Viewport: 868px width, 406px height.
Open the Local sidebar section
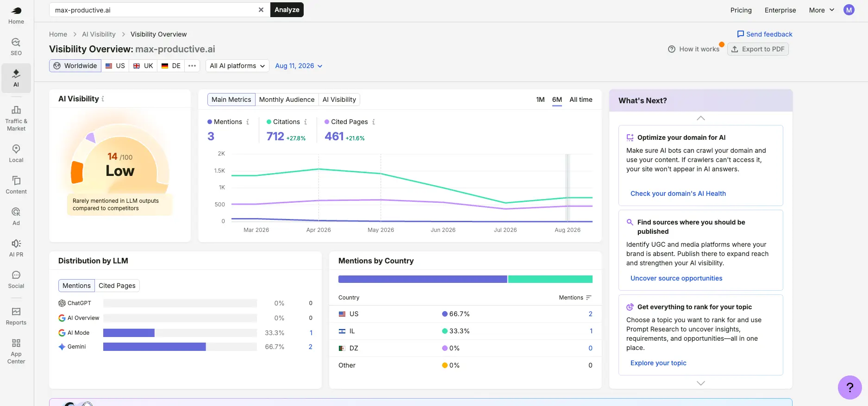tap(16, 153)
